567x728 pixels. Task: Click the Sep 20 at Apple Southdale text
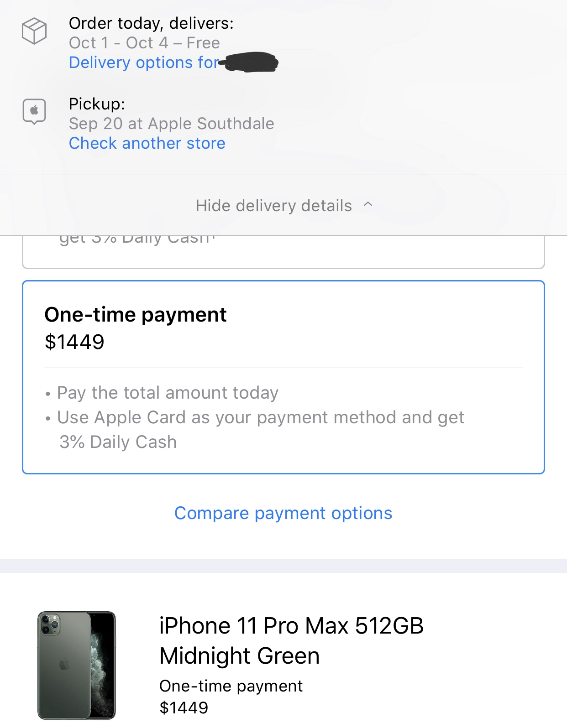pos(172,124)
